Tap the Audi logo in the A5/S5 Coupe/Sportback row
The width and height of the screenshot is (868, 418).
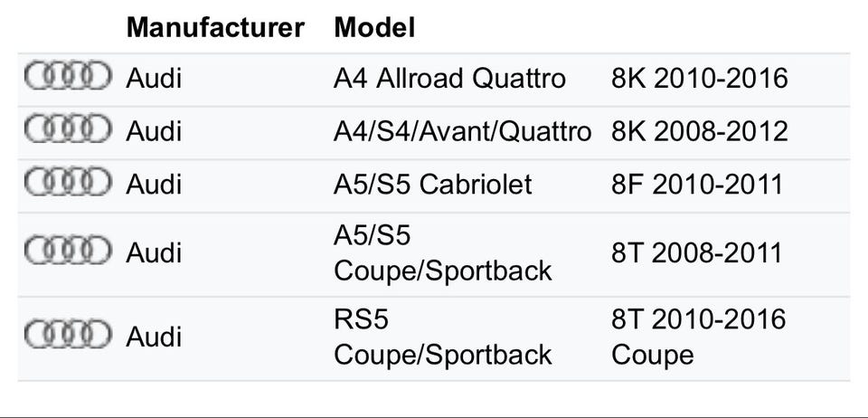pyautogui.click(x=68, y=252)
